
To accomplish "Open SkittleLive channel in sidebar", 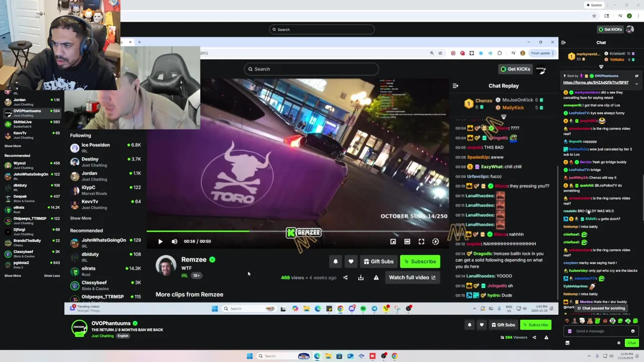I will tap(32, 124).
